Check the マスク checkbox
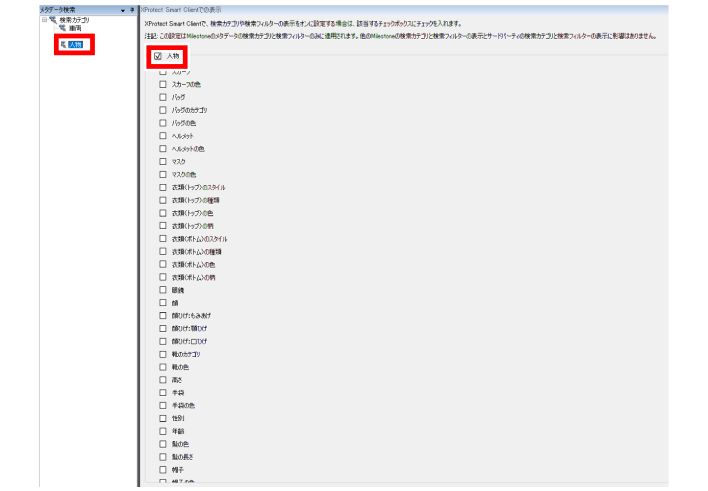 tap(163, 161)
